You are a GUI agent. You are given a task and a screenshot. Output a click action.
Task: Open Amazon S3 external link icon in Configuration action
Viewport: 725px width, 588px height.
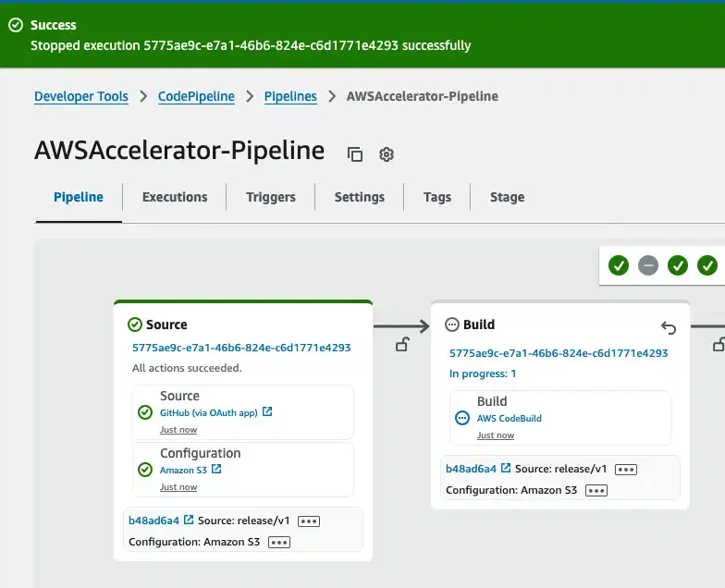pos(216,469)
